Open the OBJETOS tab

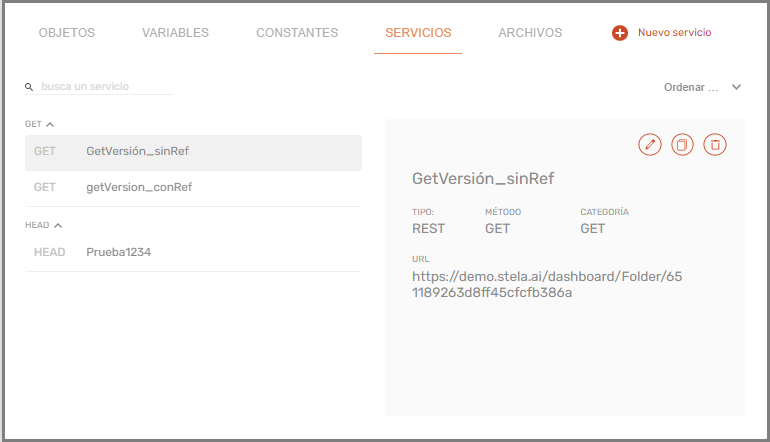pos(67,32)
